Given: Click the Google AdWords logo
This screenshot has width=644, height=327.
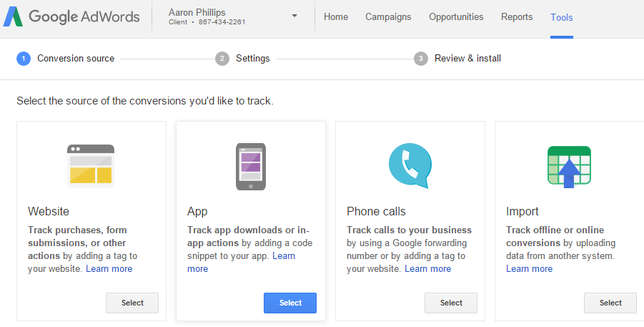Looking at the screenshot, I should tap(71, 17).
